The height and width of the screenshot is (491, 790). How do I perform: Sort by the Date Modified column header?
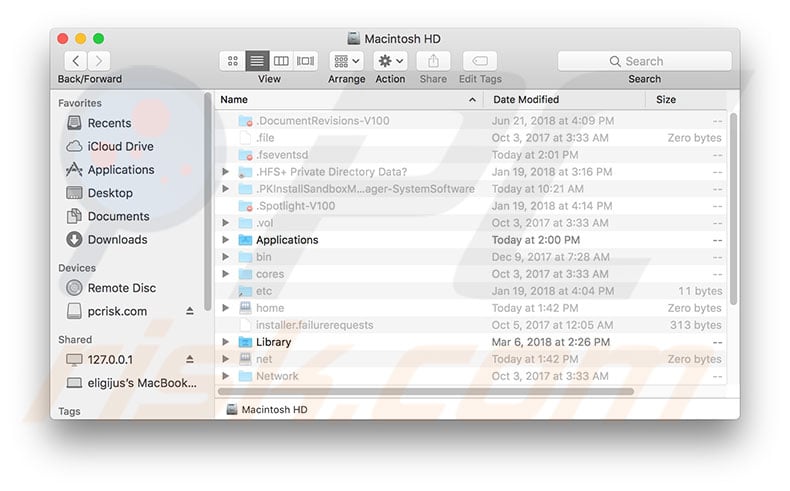[x=564, y=100]
